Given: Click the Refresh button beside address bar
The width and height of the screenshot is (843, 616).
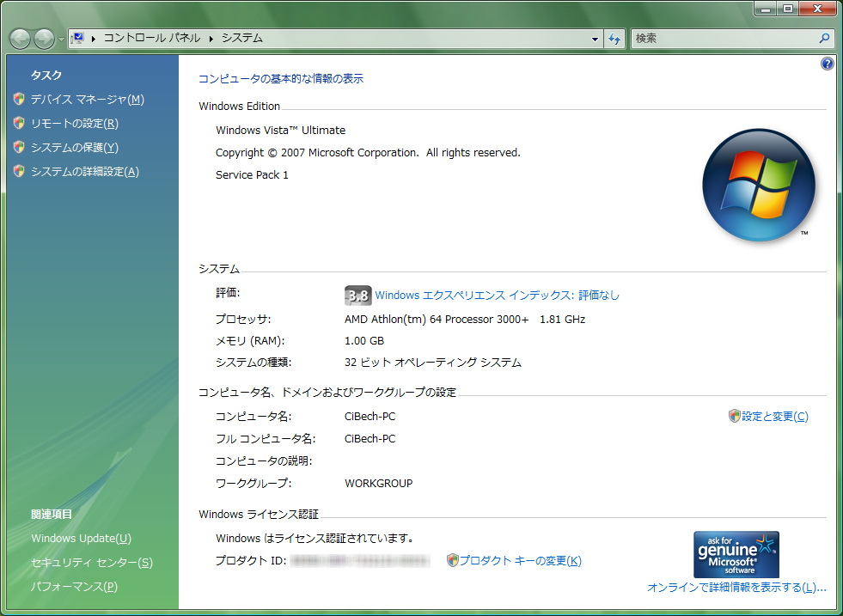Looking at the screenshot, I should click(x=614, y=39).
